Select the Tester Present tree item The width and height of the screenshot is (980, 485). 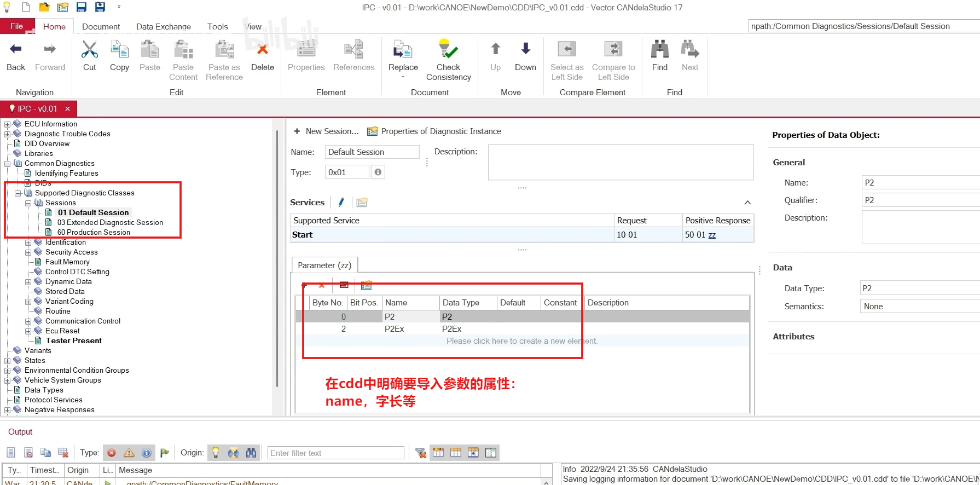[74, 340]
